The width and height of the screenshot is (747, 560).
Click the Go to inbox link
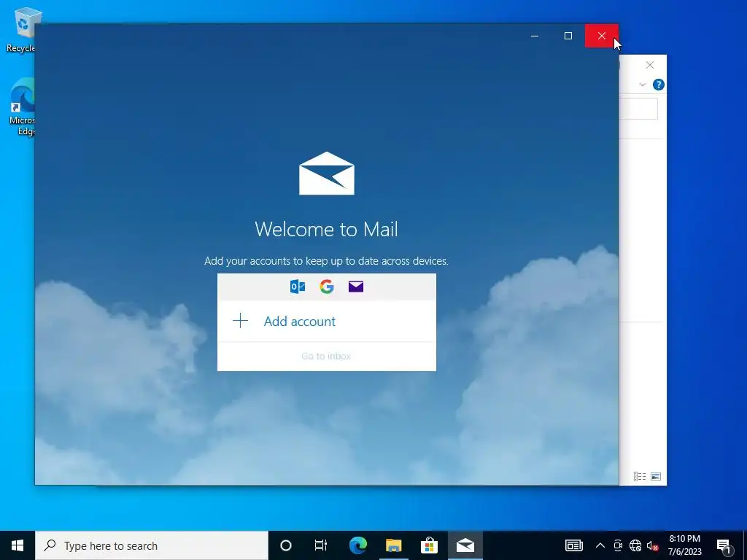coord(326,356)
